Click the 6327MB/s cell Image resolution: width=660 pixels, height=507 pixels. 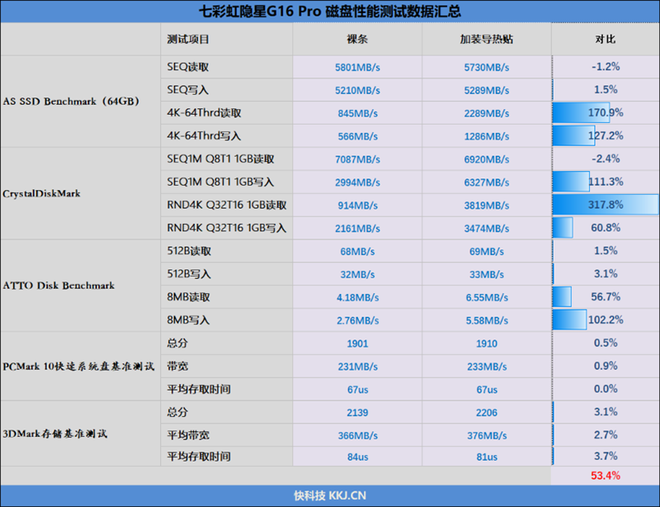coord(486,182)
